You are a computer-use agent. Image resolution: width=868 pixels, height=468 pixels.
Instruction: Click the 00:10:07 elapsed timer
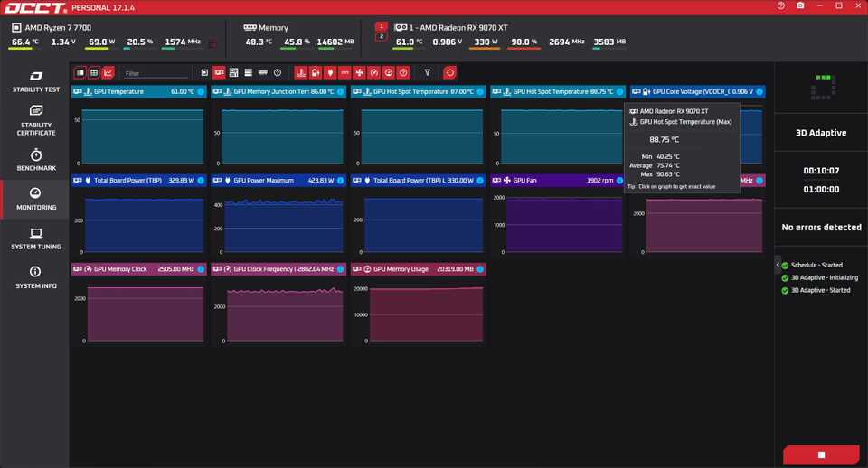[821, 171]
